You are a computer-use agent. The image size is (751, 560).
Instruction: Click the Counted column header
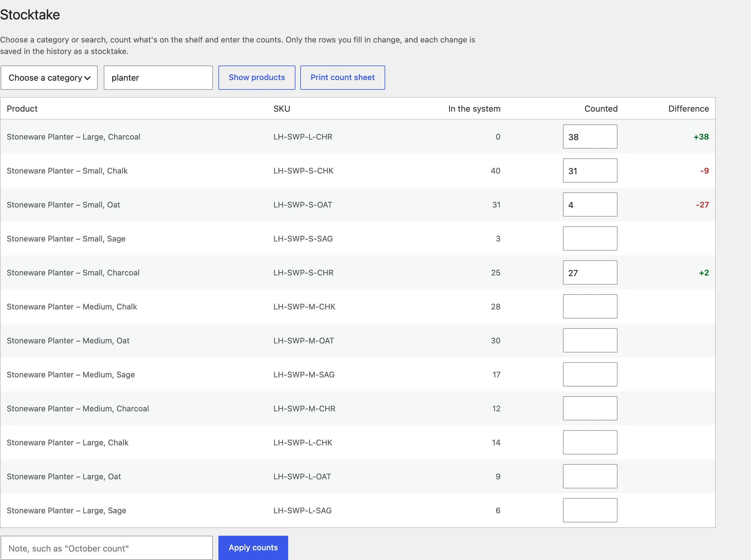[601, 109]
